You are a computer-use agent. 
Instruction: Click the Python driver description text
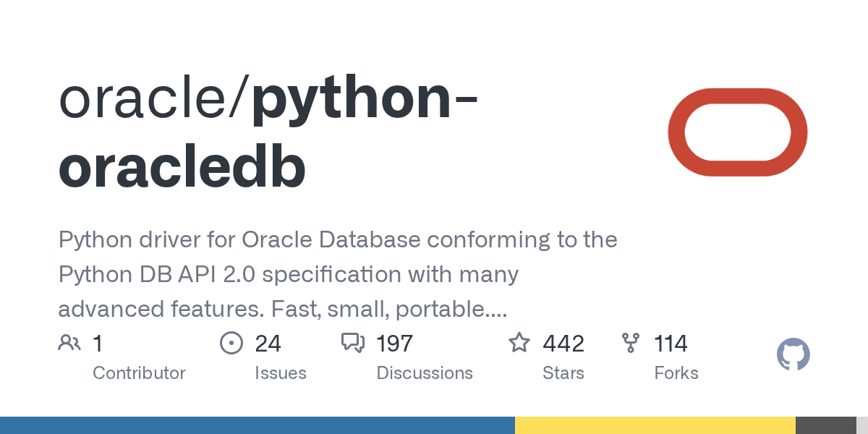[x=338, y=275]
